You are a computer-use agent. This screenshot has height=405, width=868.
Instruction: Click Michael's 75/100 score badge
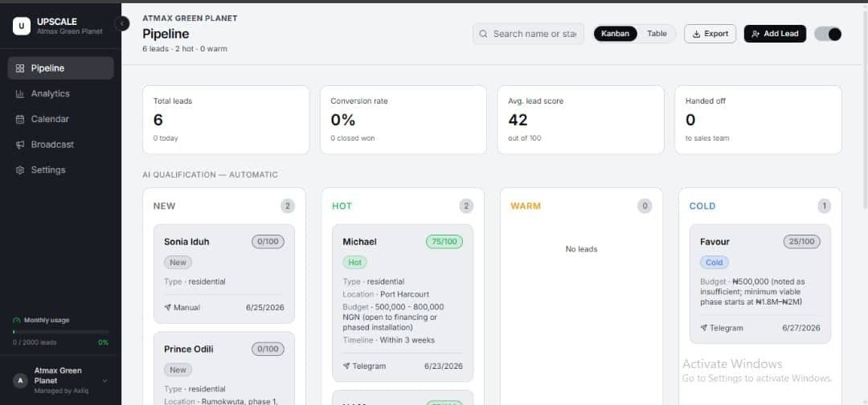pos(444,242)
